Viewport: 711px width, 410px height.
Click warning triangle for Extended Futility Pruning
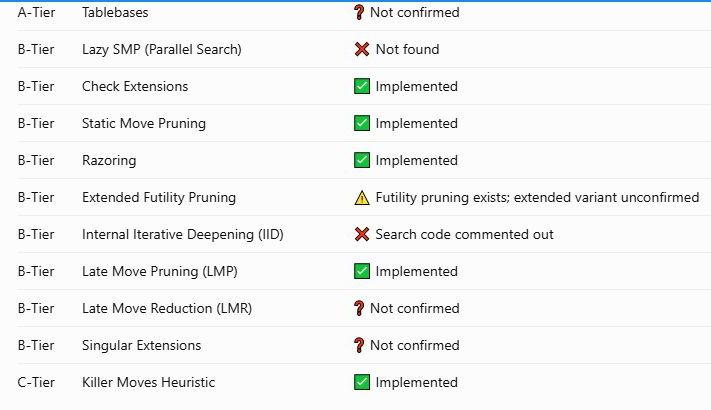[362, 198]
